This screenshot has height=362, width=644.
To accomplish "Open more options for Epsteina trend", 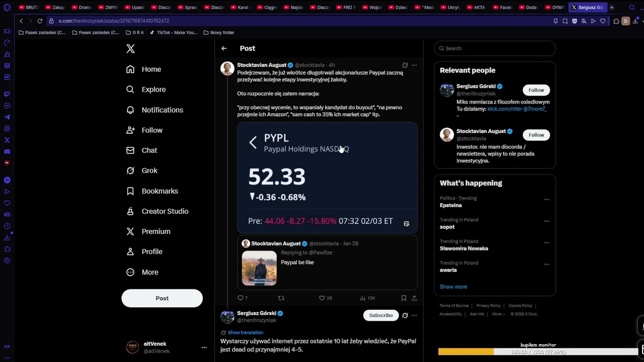I will point(546,200).
